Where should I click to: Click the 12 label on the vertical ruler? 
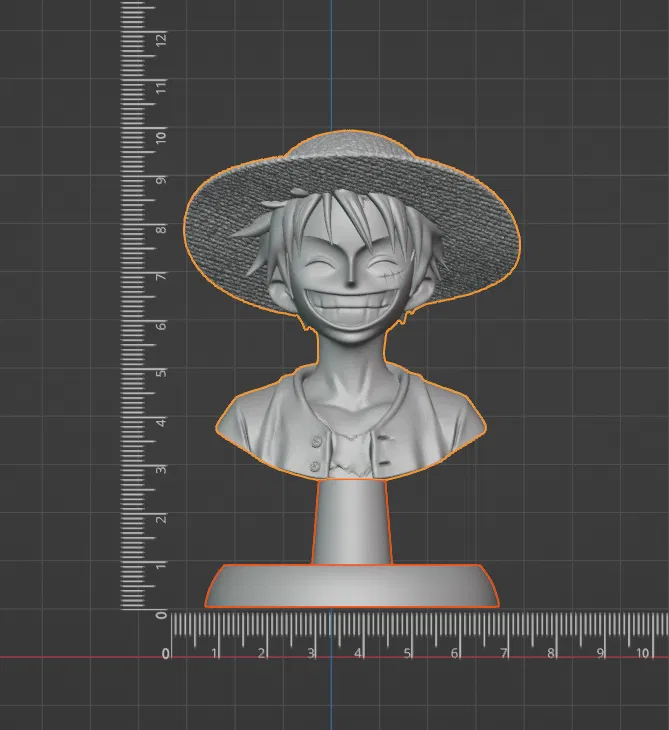pyautogui.click(x=161, y=39)
